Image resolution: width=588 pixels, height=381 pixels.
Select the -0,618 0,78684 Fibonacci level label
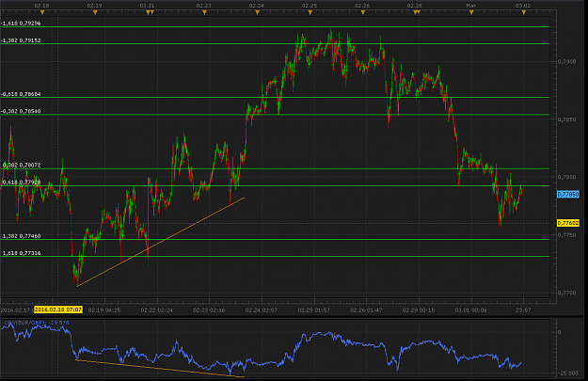(21, 94)
